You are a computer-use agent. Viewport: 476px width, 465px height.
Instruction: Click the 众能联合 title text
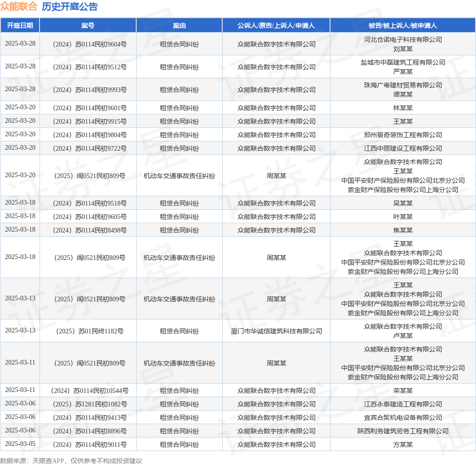(19, 7)
